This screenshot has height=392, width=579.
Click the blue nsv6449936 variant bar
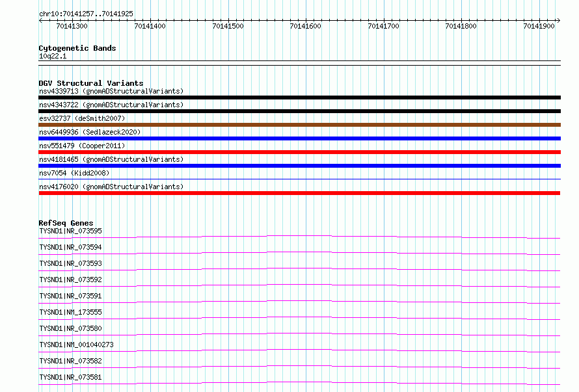(299, 138)
